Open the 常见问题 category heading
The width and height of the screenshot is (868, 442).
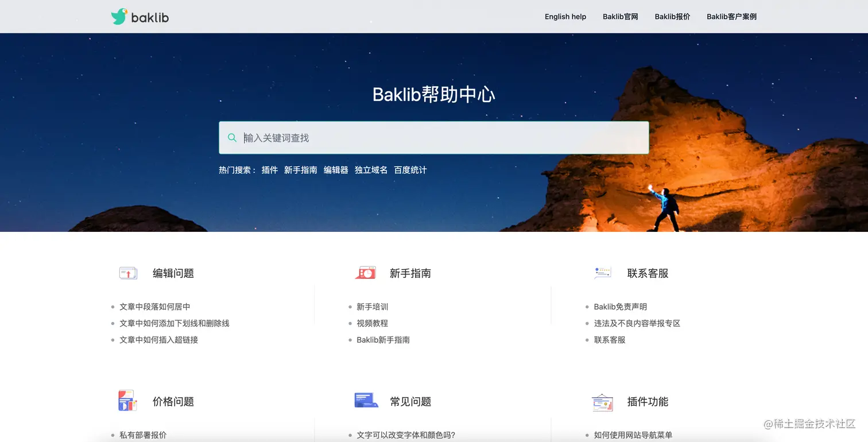pyautogui.click(x=410, y=402)
